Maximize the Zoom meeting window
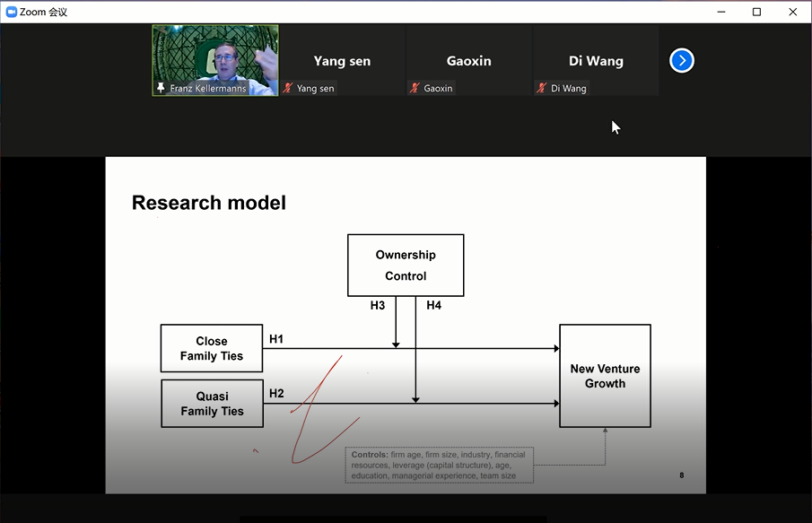 click(x=756, y=12)
